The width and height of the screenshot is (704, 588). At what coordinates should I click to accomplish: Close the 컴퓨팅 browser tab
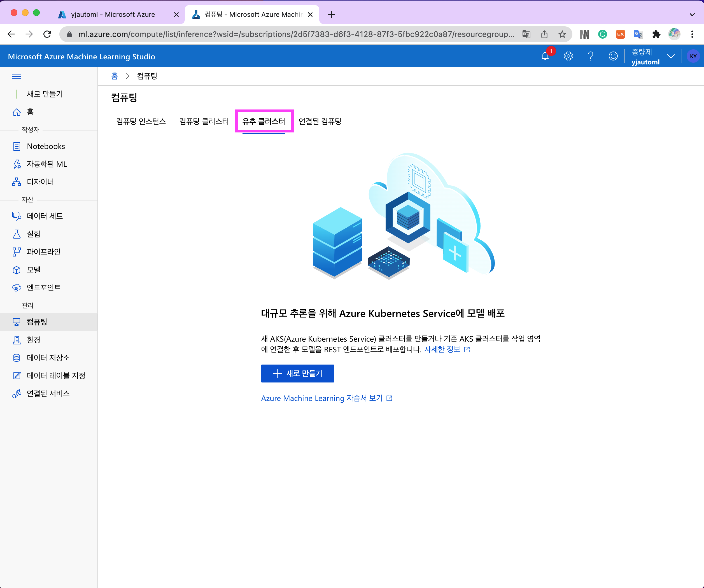point(310,15)
